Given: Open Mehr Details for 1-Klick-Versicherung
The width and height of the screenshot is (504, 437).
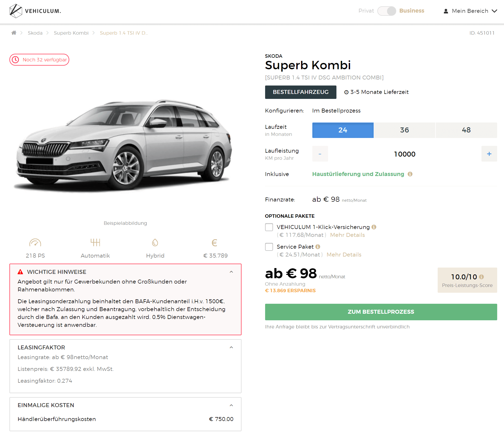Looking at the screenshot, I should pos(347,235).
